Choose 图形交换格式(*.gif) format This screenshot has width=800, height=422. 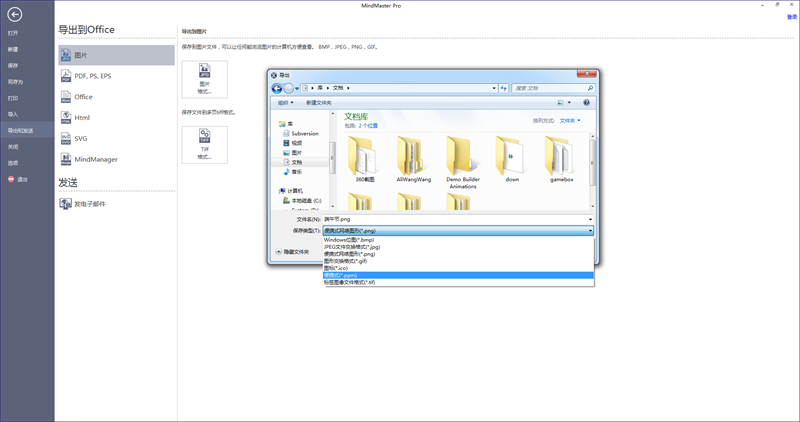click(459, 261)
